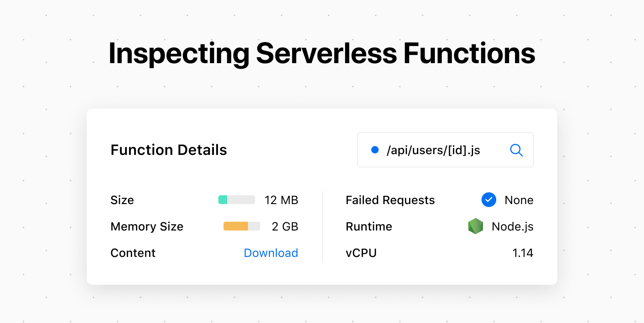Click the None failed requests status text
Image resolution: width=644 pixels, height=323 pixels.
coord(519,200)
